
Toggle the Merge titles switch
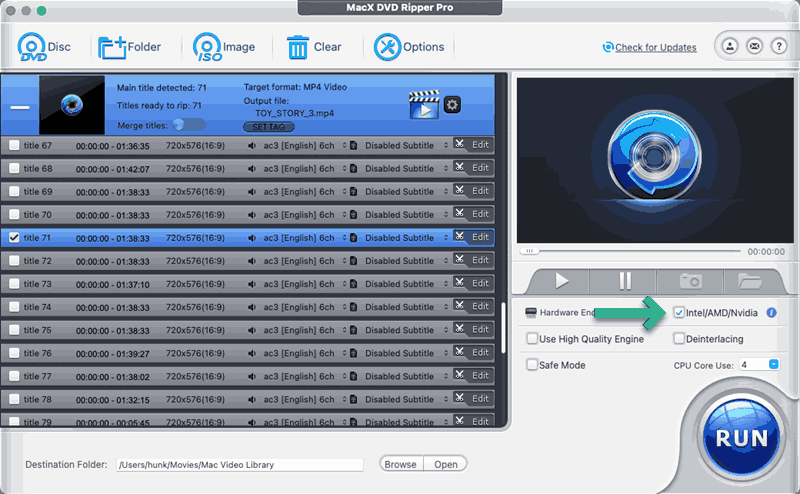[x=189, y=125]
